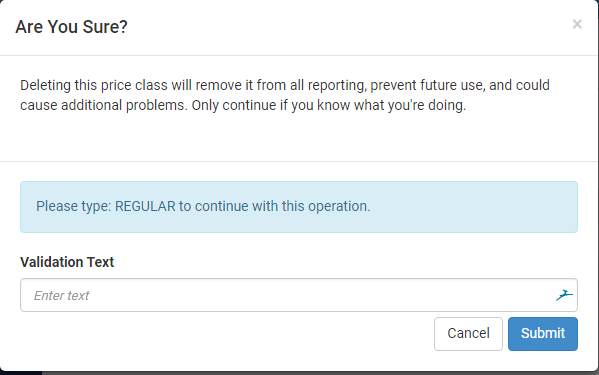Click the blue Please type notice box
This screenshot has height=375, width=599.
click(299, 207)
